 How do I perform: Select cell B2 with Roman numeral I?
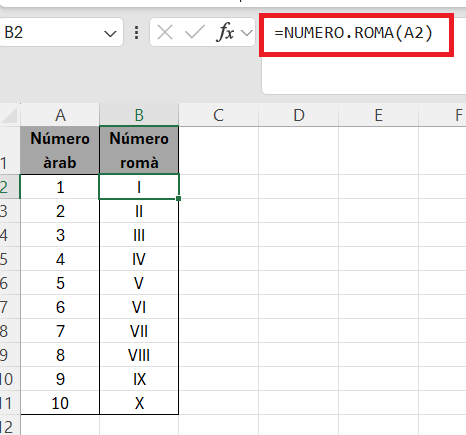click(x=139, y=187)
